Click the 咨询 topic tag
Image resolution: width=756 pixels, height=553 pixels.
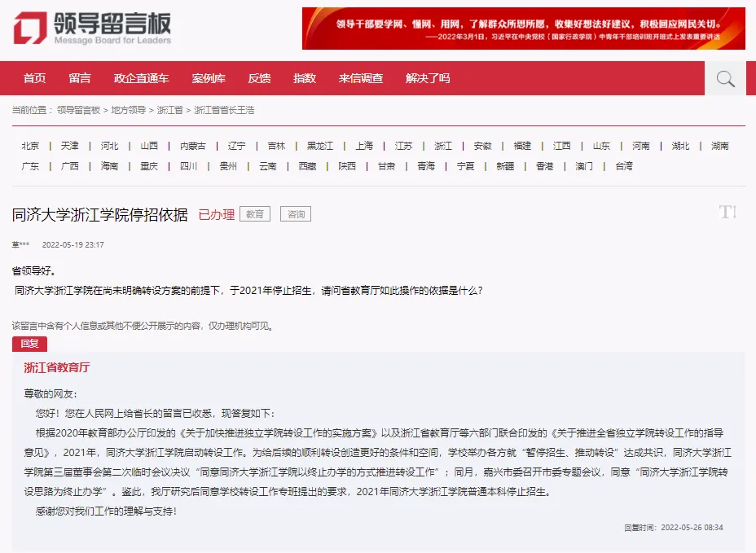295,213
